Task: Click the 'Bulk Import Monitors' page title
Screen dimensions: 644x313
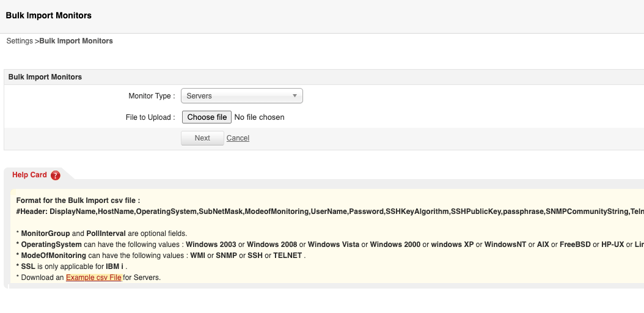Action: point(48,16)
